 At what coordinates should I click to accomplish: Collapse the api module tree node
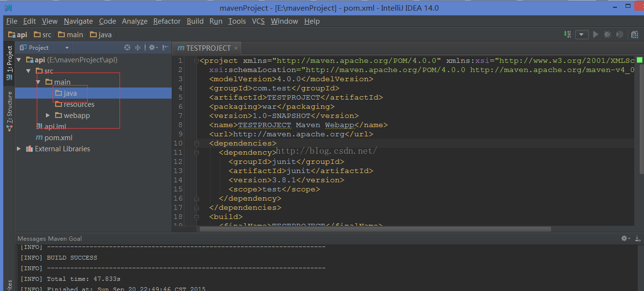pyautogui.click(x=19, y=60)
